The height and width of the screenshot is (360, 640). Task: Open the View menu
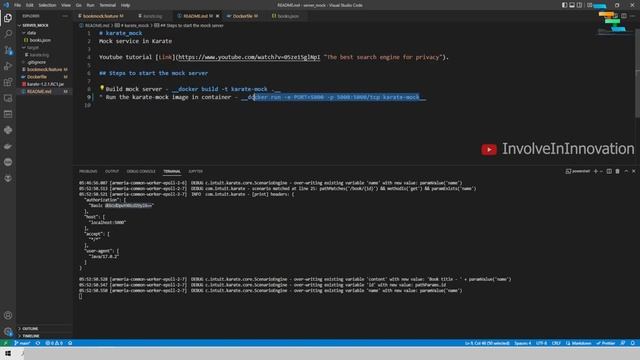tap(66, 5)
